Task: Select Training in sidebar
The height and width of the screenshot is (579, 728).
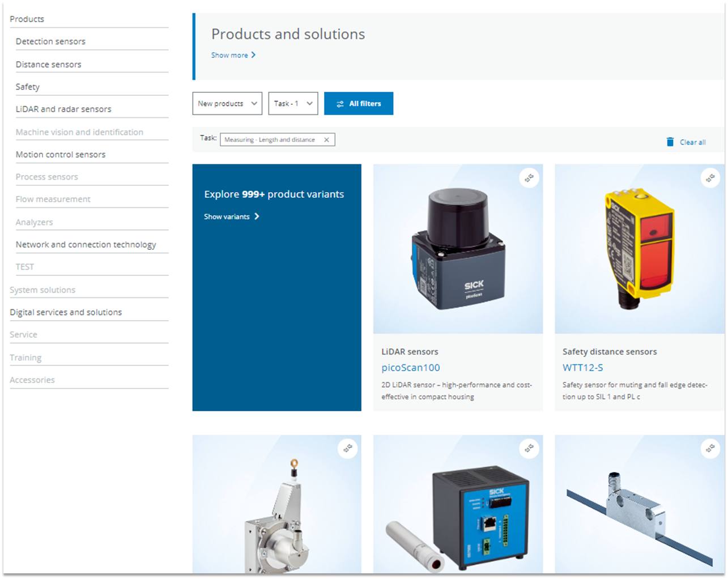Action: [x=25, y=357]
